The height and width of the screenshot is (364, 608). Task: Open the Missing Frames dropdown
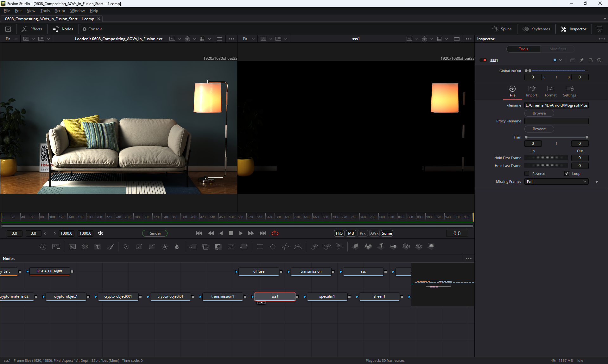coord(556,182)
